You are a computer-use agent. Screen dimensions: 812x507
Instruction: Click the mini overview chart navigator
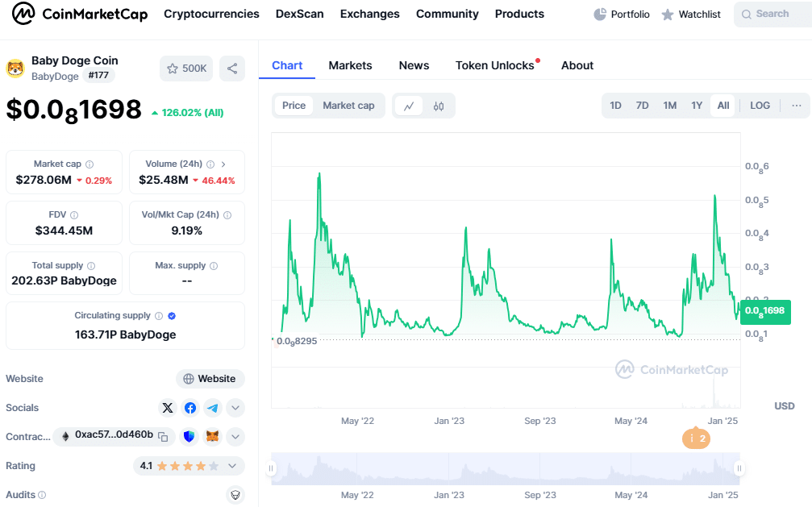click(x=506, y=468)
